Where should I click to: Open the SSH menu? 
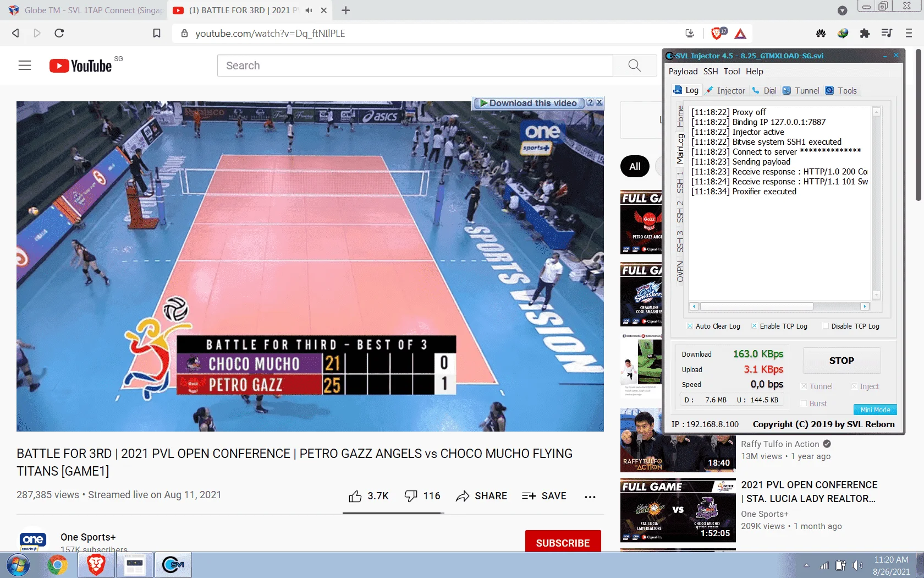pyautogui.click(x=711, y=72)
